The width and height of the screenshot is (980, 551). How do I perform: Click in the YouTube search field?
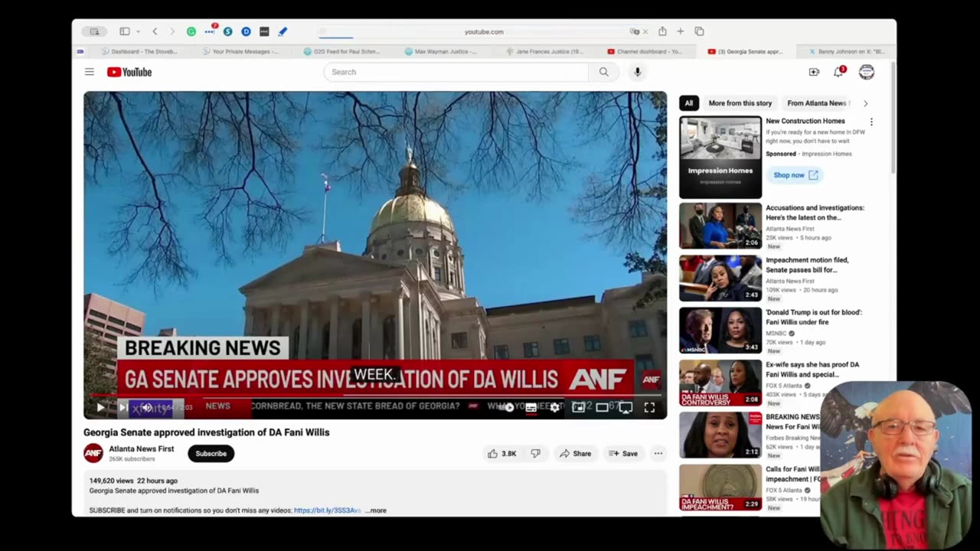(456, 72)
